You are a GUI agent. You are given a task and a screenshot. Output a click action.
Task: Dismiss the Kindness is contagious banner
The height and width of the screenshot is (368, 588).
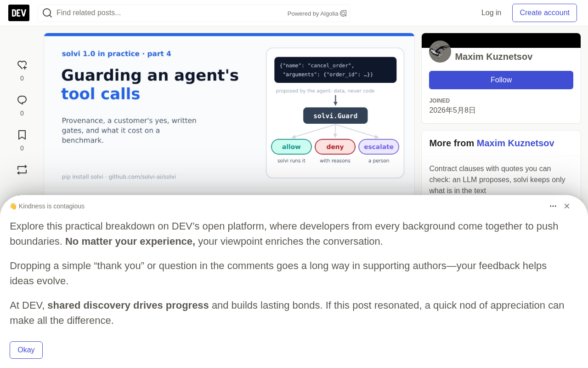point(567,206)
